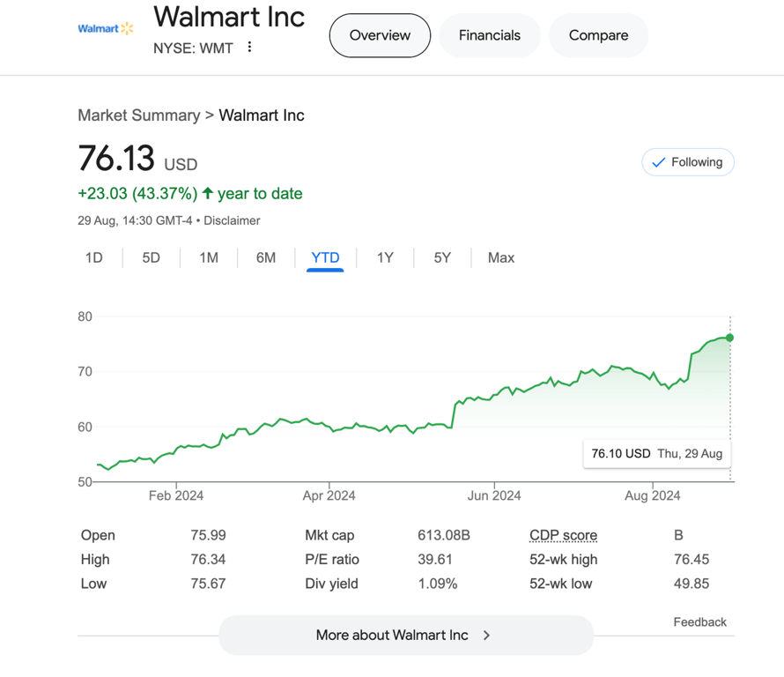Switch chart to 1M range

(209, 257)
